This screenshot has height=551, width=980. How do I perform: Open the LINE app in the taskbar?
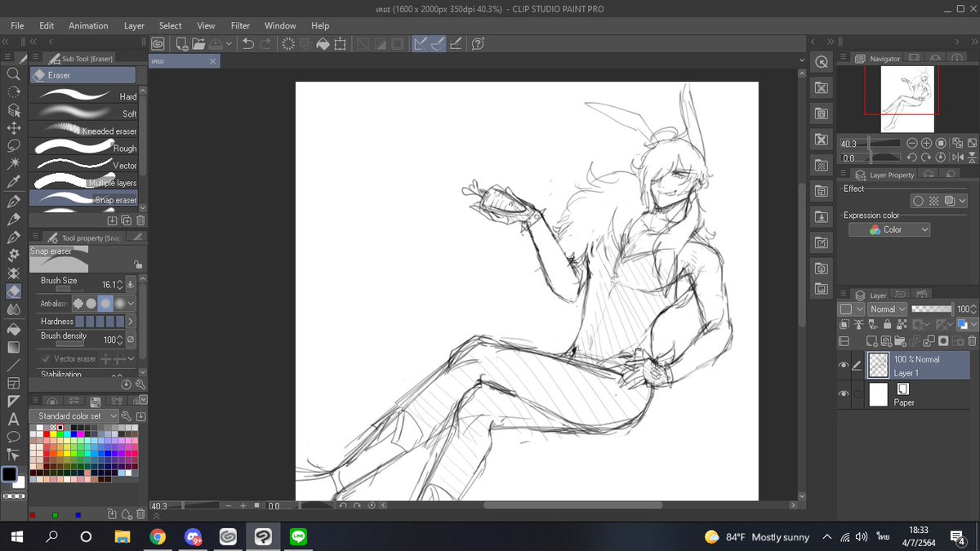pos(298,537)
